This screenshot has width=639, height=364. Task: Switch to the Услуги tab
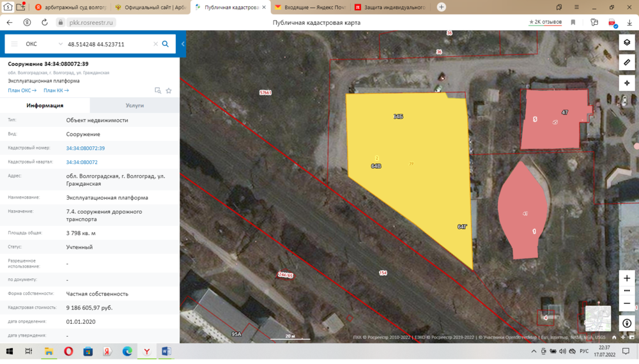[135, 105]
